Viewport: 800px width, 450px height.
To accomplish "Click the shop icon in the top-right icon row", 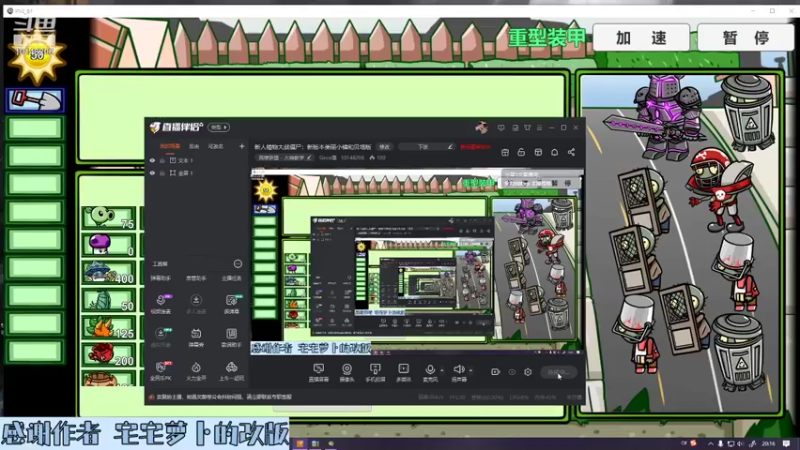I will (505, 152).
